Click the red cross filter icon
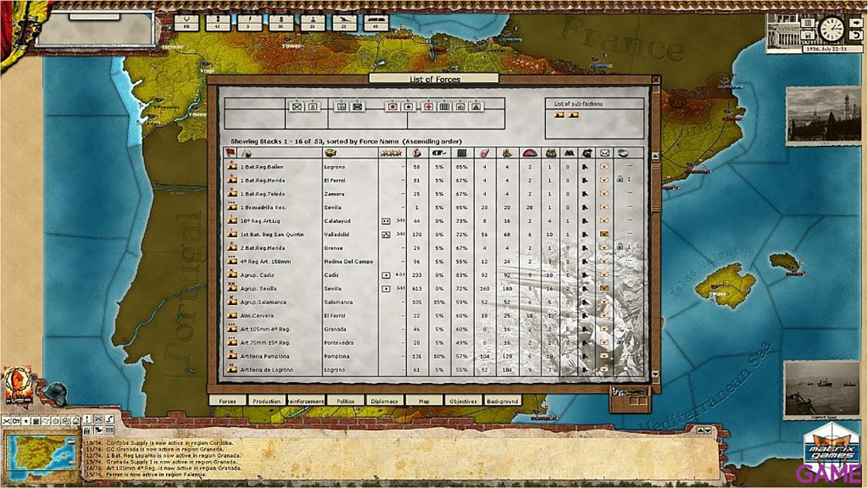Image resolution: width=868 pixels, height=488 pixels. 428,106
